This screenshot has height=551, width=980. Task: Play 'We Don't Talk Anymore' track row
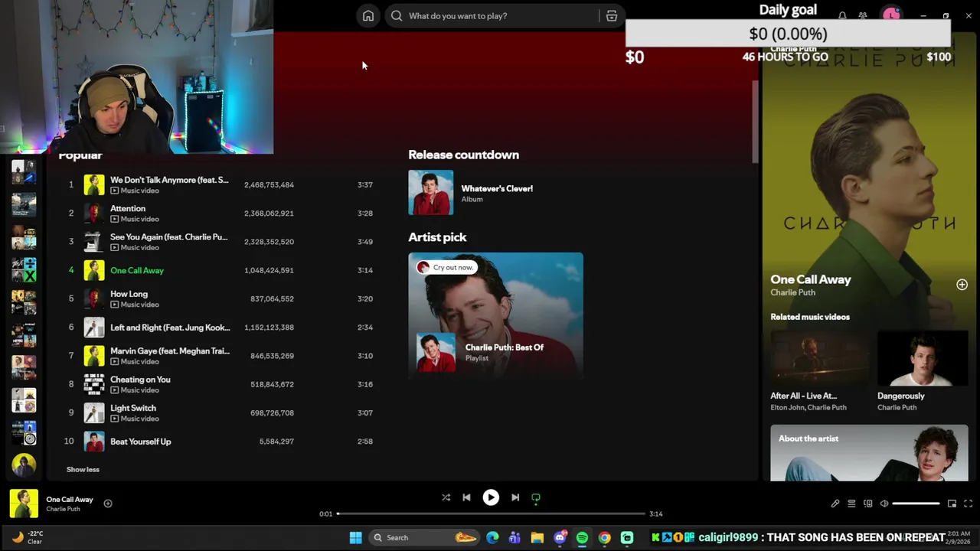click(218, 184)
